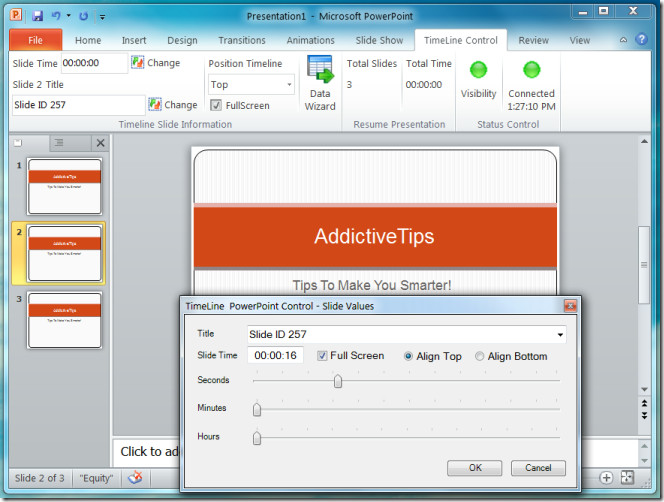Screen dimensions: 664x502
Task: Click the Hours slider handle
Action: [x=257, y=438]
